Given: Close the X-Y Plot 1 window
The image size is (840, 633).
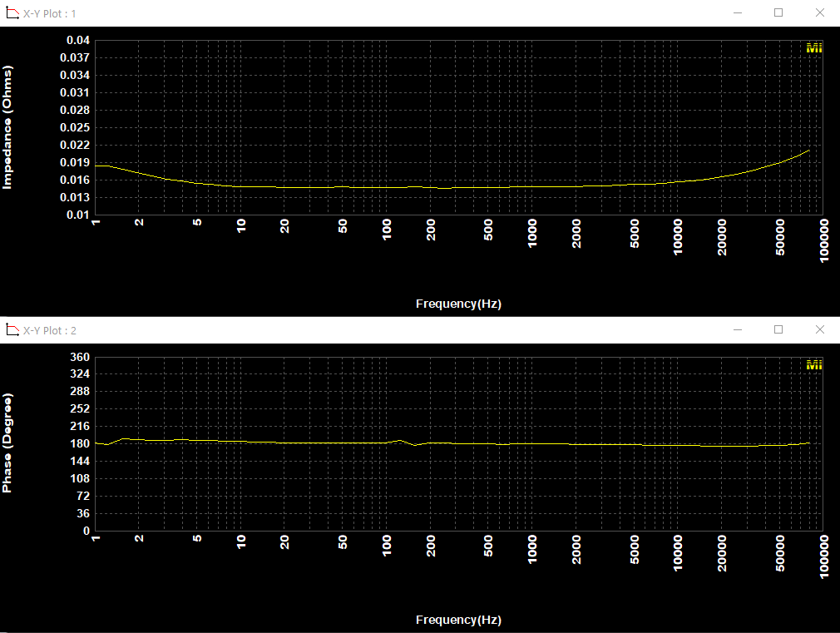Looking at the screenshot, I should pyautogui.click(x=819, y=13).
